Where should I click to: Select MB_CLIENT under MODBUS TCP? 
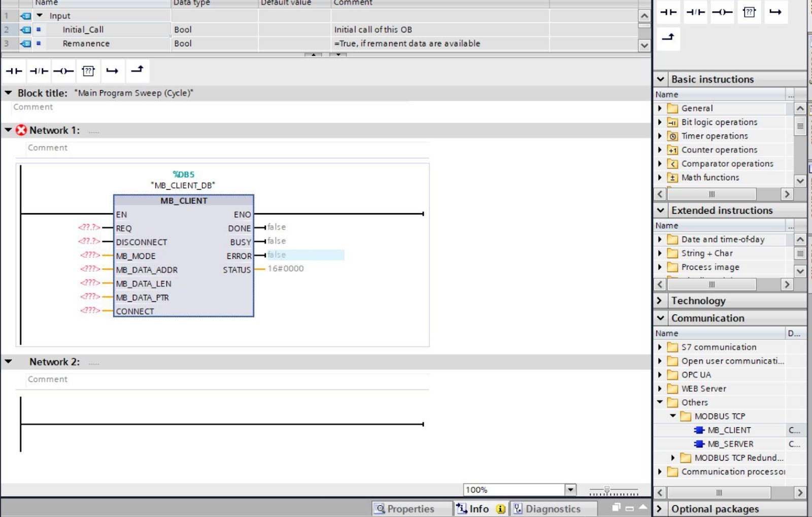tap(729, 430)
